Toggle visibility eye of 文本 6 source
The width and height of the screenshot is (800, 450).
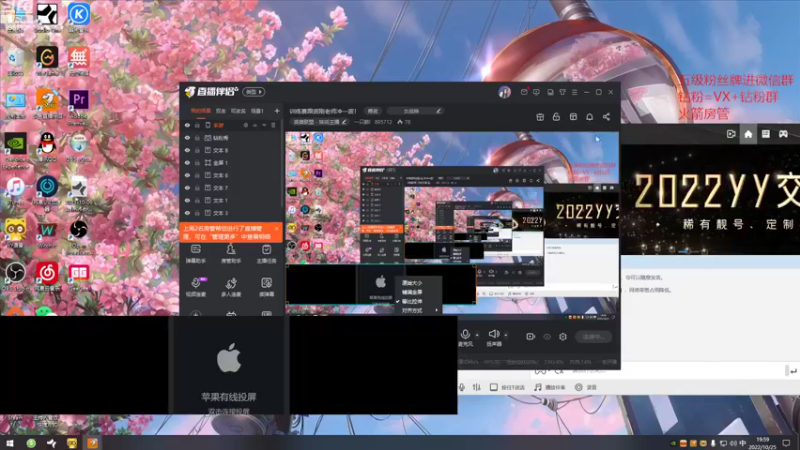[187, 176]
